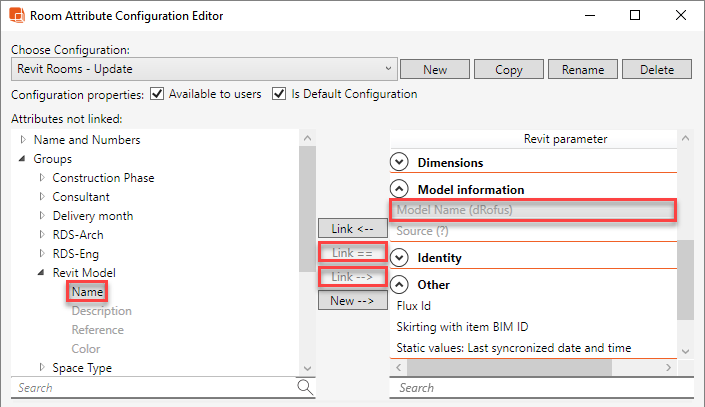
Task: Expand the Dimensions section chevron
Action: (x=400, y=162)
